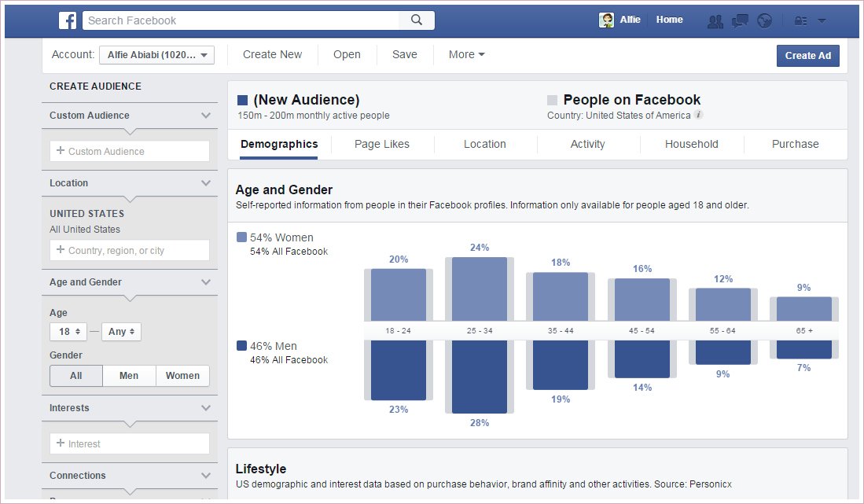864x504 pixels.
Task: Click the search magnifier button
Action: [417, 20]
